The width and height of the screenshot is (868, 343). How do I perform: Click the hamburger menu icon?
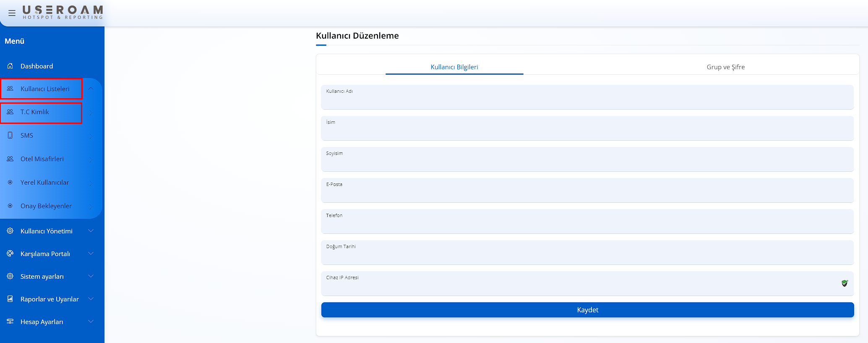tap(12, 13)
